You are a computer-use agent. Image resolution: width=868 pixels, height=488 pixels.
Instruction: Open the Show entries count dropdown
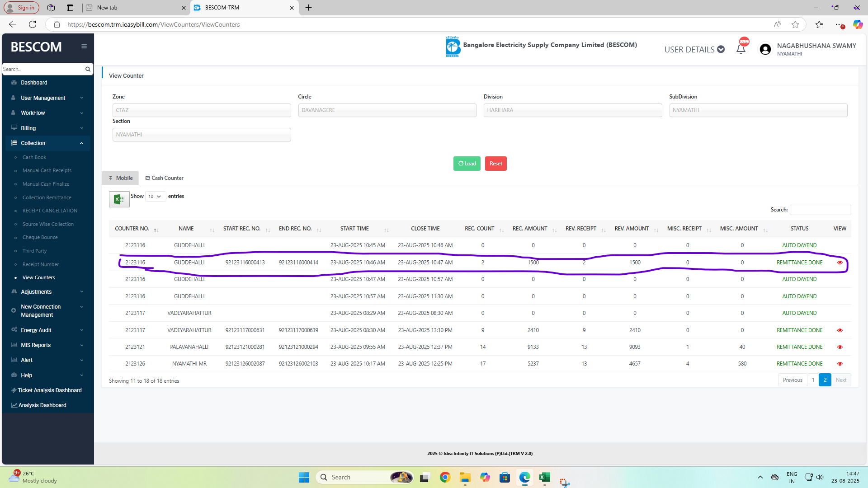(x=155, y=197)
